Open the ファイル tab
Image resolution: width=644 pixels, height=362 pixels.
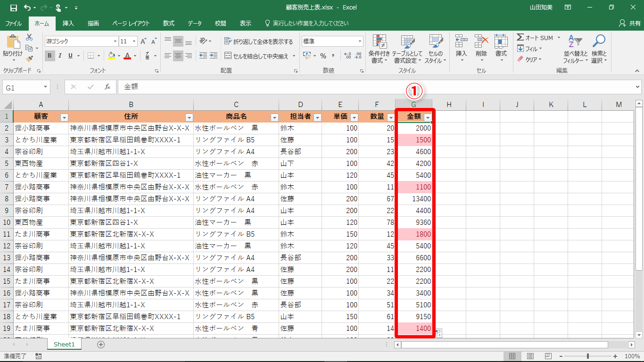tap(13, 23)
